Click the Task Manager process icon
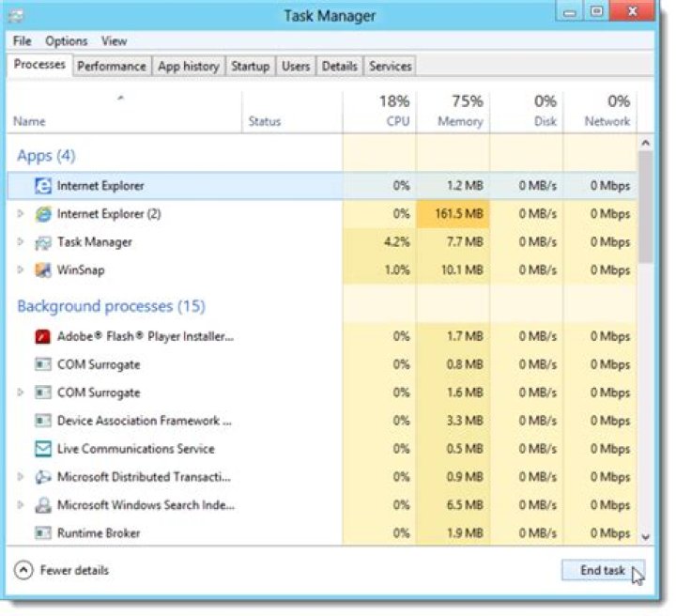 42,242
